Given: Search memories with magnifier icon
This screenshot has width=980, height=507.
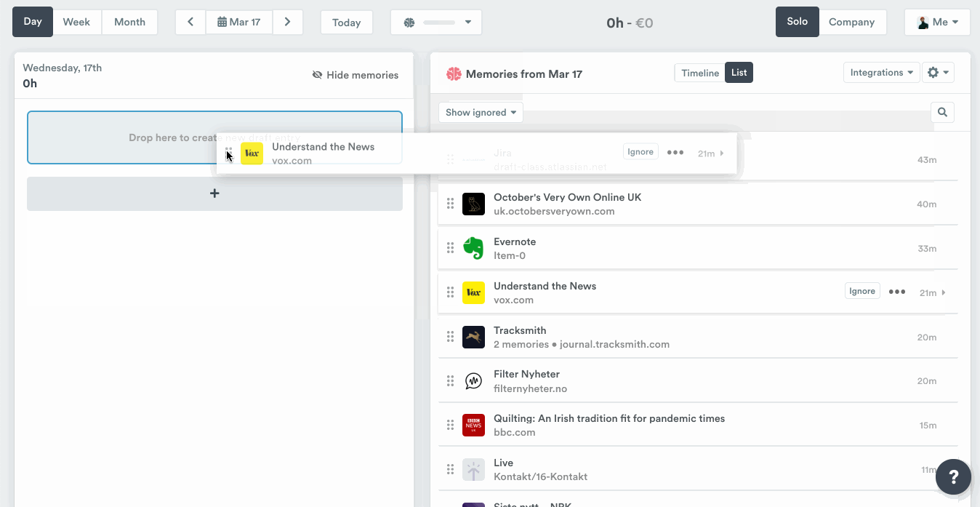Looking at the screenshot, I should click(x=942, y=112).
